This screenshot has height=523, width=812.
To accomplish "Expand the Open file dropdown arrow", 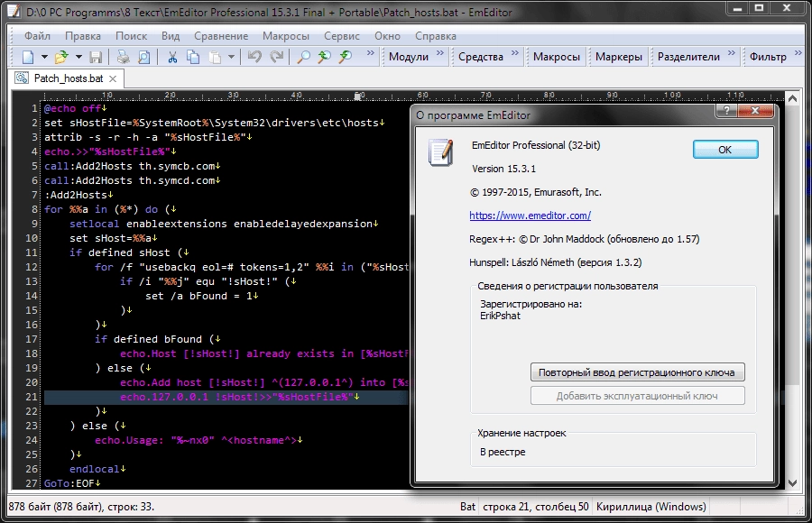I will 78,57.
